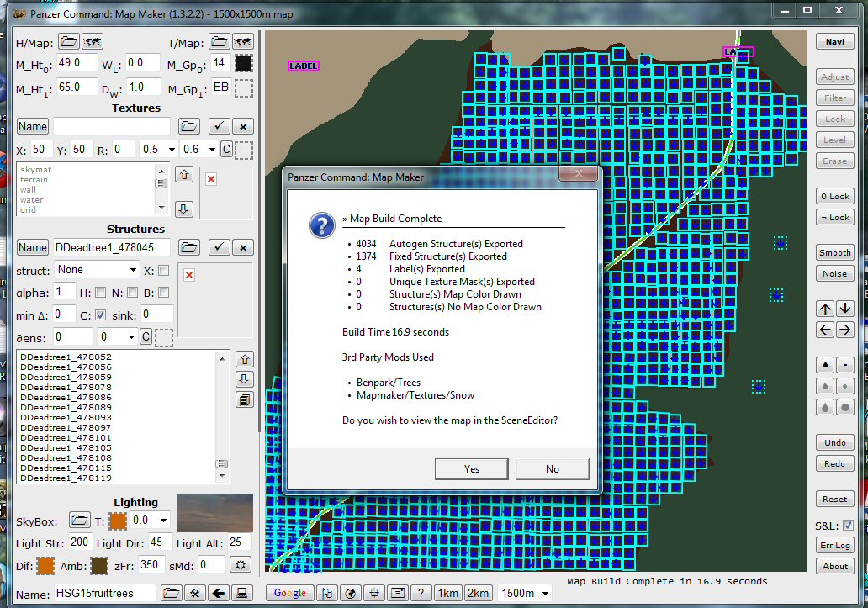Click the Navi button

[x=835, y=41]
